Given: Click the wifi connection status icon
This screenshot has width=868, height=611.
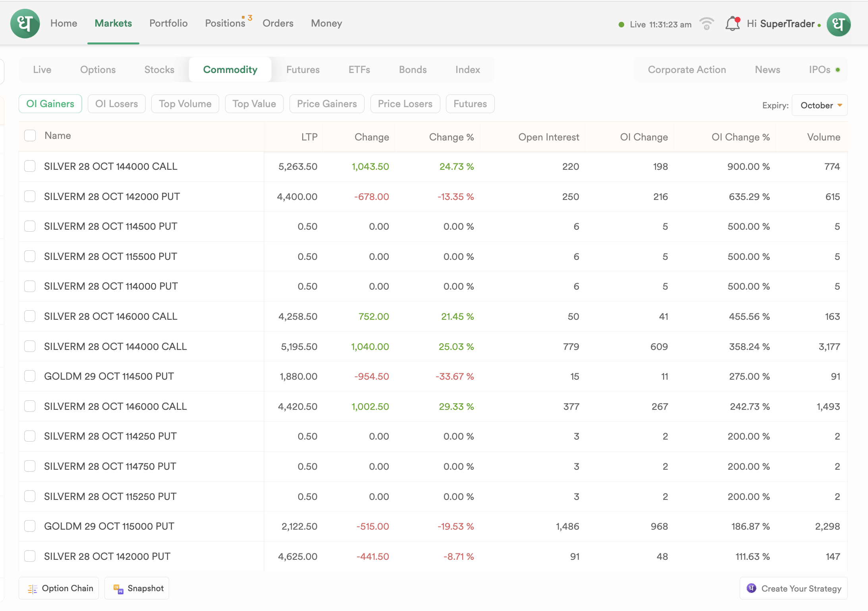Looking at the screenshot, I should (707, 24).
